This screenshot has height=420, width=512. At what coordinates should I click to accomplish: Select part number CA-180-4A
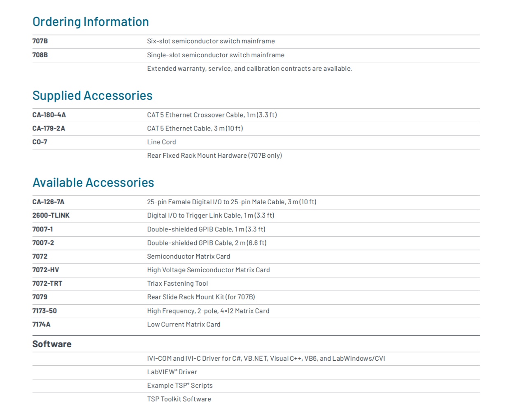point(49,115)
